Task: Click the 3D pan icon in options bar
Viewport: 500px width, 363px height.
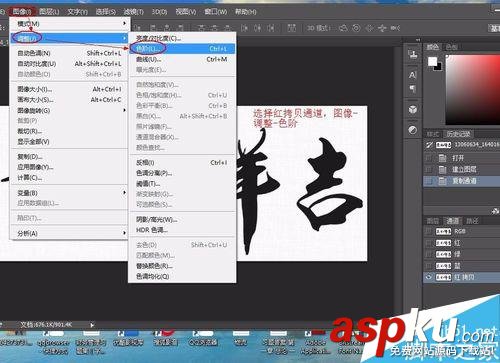Action: coord(369,28)
